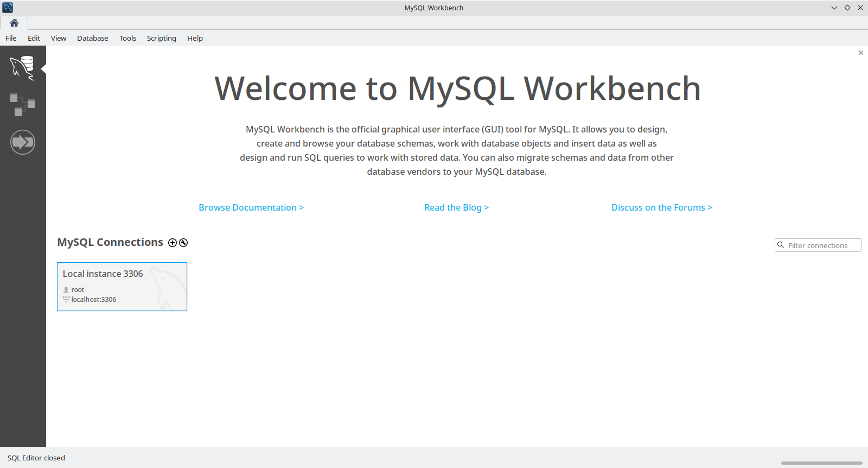Add a new MySQL connection
Screen dimensions: 868x468
(x=173, y=243)
